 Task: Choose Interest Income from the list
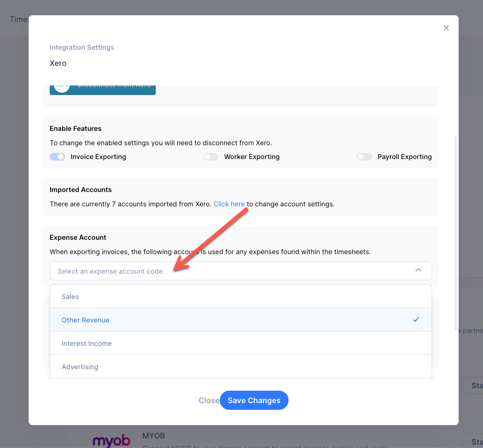[241, 343]
